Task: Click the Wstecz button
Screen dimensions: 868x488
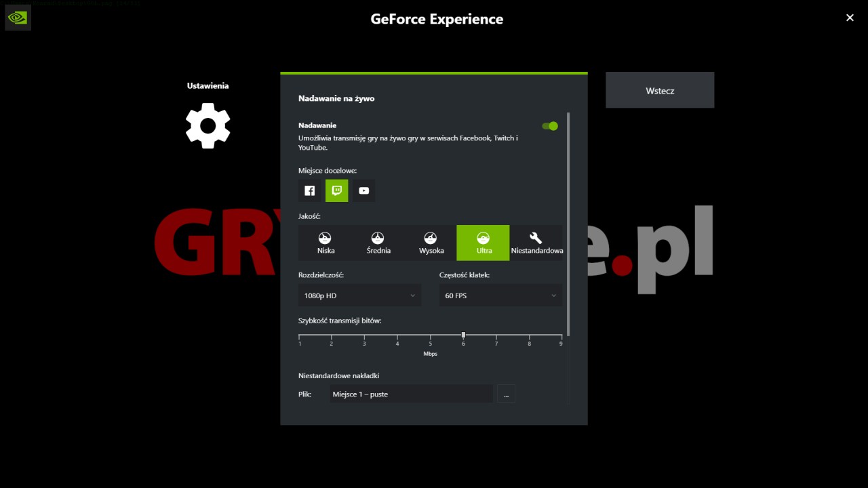Action: (x=659, y=89)
